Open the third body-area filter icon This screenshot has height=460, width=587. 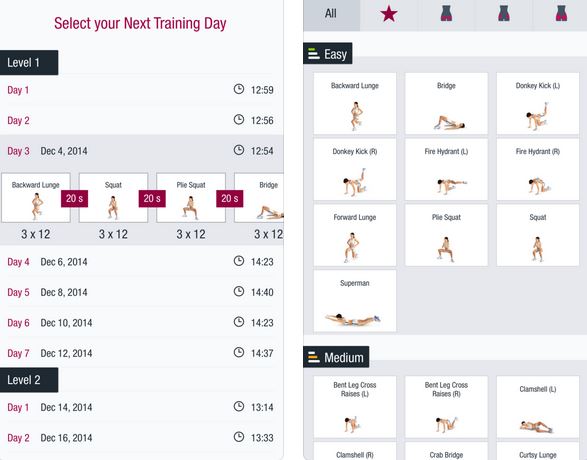point(561,13)
